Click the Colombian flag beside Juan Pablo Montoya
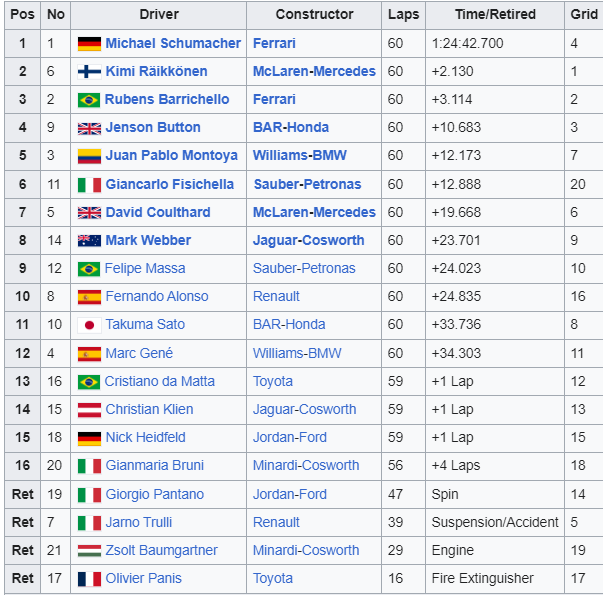Viewport: 603px width, 595px height. tap(89, 156)
